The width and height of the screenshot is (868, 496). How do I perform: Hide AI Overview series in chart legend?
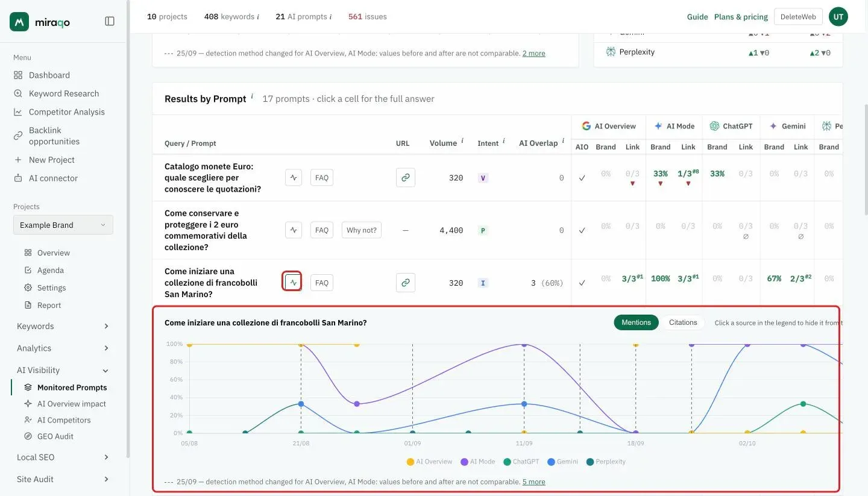point(430,462)
